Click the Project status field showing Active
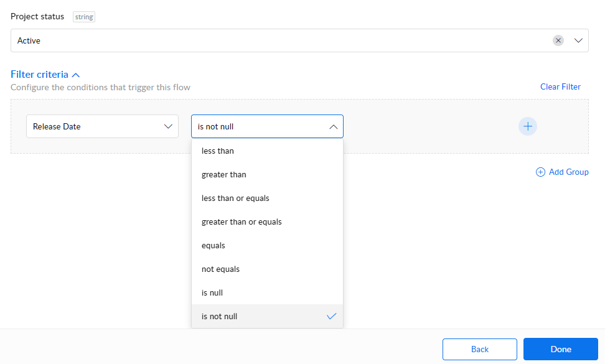 [280, 40]
